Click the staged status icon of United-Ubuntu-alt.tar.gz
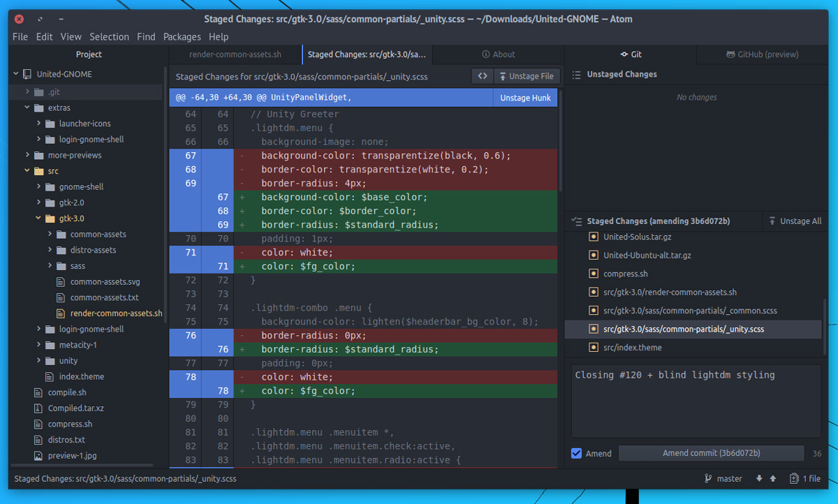This screenshot has height=504, width=838. [594, 255]
